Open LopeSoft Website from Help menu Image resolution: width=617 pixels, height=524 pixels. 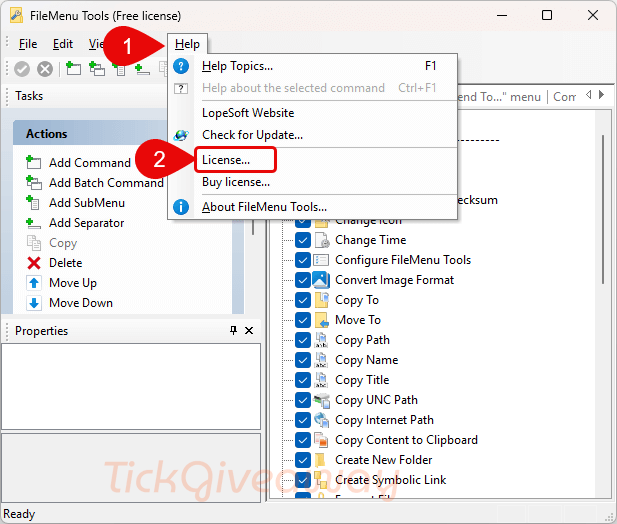(314, 113)
